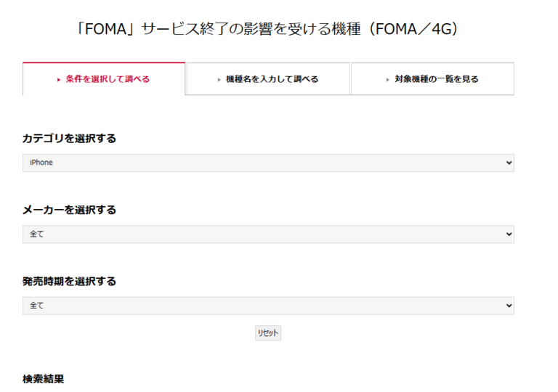Expand the メーカーを選択する dropdown
Screen dimensions: 558x392
268,234
